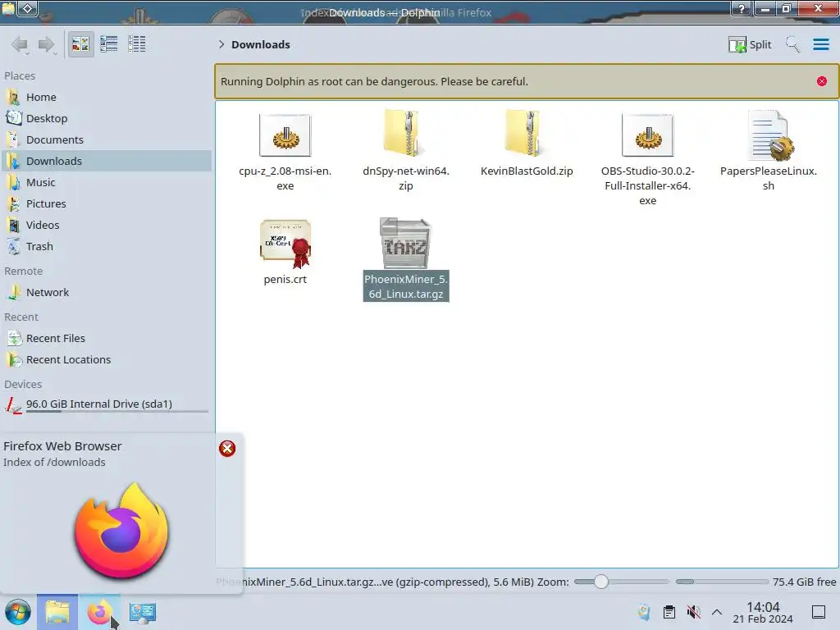Click the show desktop button
The height and width of the screenshot is (630, 840).
(x=819, y=612)
